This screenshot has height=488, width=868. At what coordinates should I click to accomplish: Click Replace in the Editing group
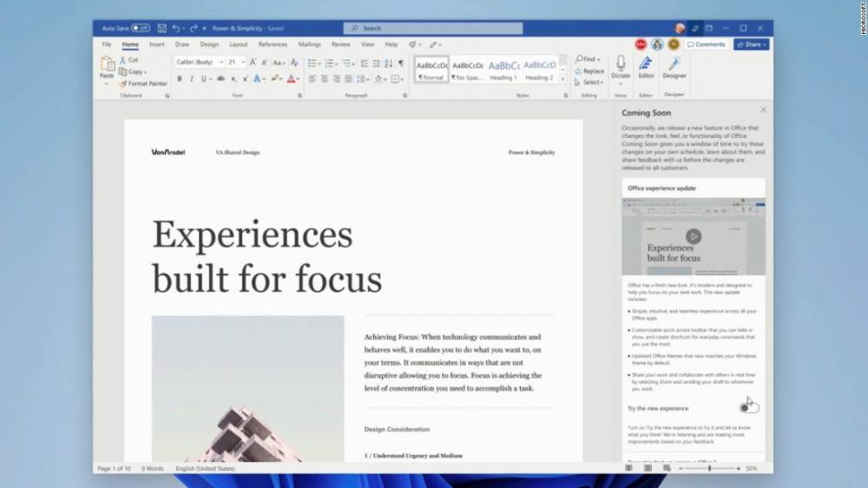click(x=589, y=71)
